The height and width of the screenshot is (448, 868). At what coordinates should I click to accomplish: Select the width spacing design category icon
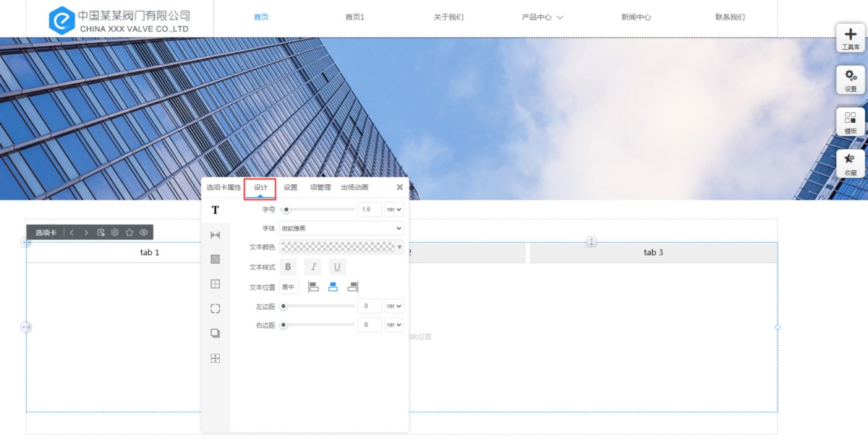tap(215, 235)
